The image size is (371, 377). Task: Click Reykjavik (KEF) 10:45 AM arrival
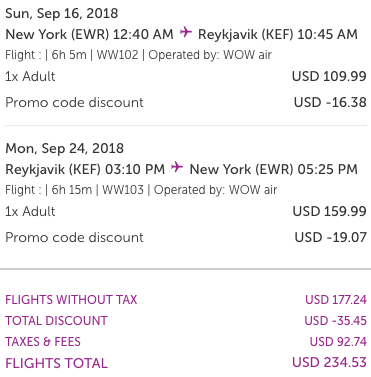[x=278, y=34]
